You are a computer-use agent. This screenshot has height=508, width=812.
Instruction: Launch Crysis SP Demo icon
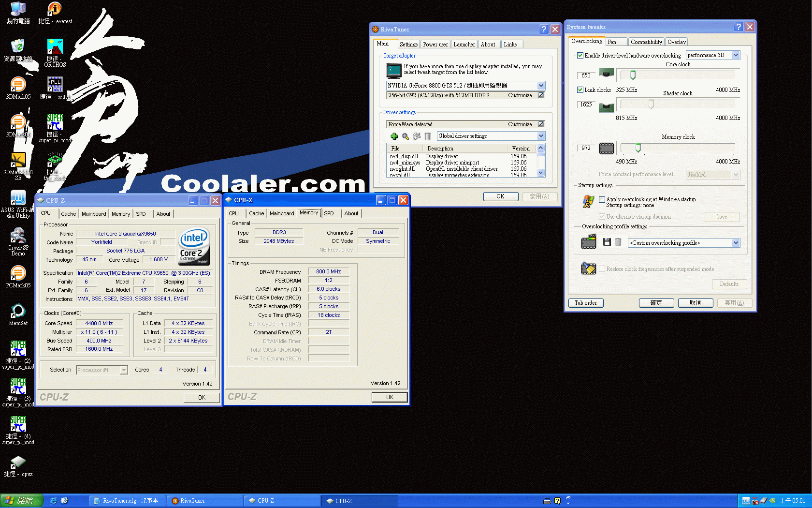point(18,241)
